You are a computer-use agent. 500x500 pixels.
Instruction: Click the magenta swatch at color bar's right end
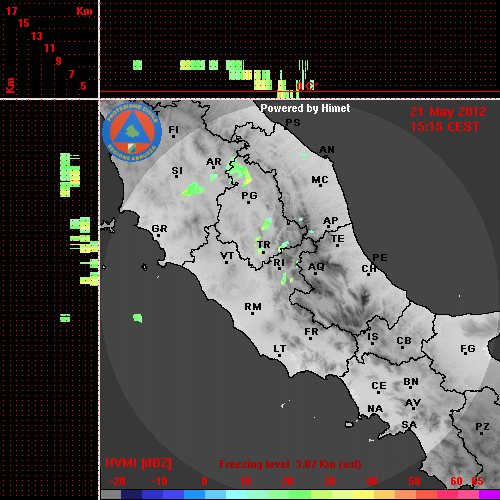[489, 494]
